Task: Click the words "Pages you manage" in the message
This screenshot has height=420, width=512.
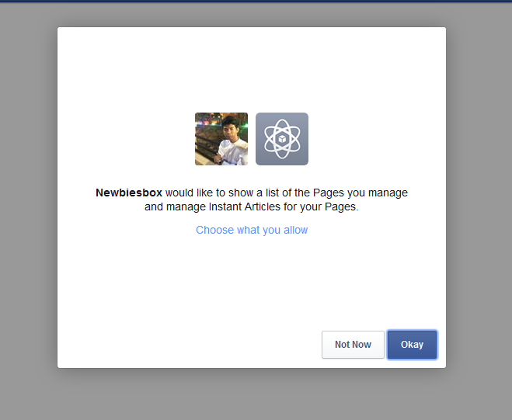Action: (360, 193)
